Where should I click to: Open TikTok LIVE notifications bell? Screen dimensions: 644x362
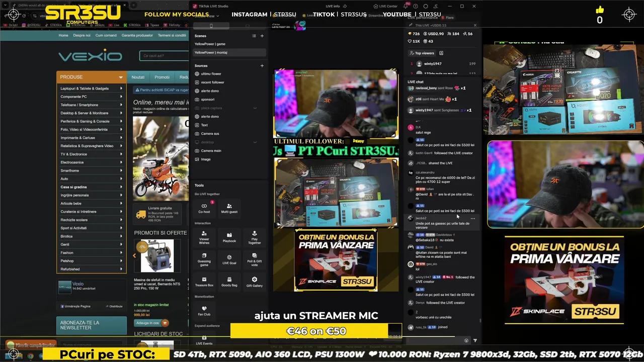(406, 6)
